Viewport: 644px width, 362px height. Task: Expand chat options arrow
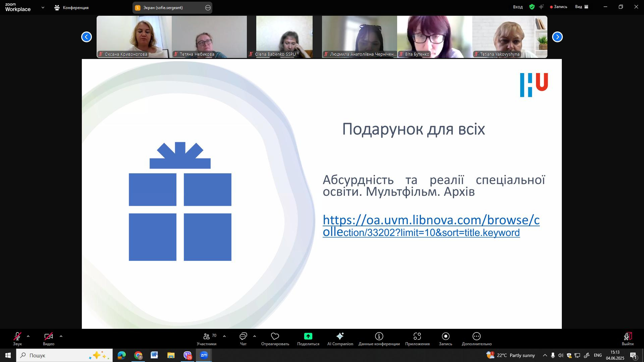coord(255,336)
